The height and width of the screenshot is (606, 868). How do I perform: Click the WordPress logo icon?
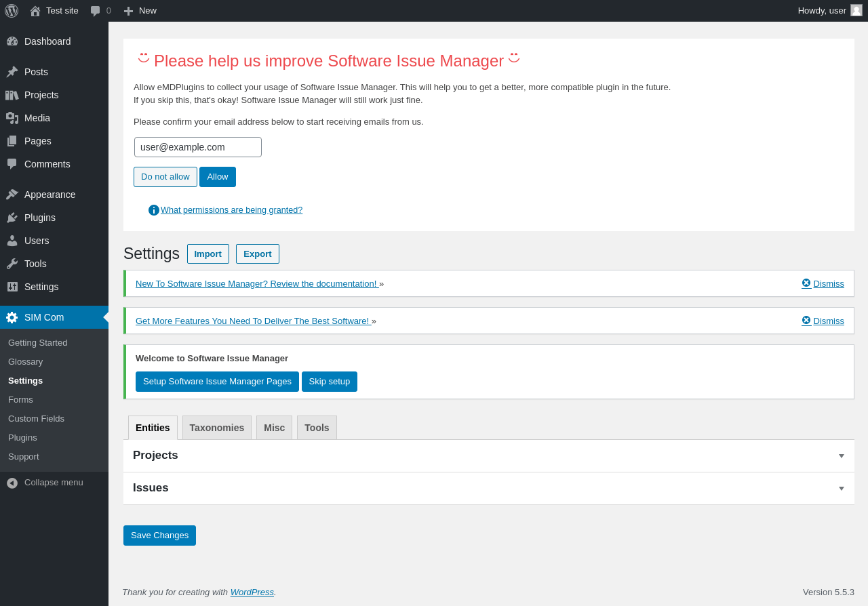(12, 11)
